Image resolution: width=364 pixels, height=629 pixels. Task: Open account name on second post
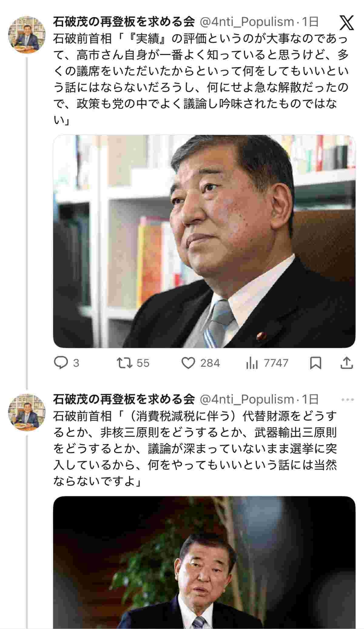pos(124,399)
